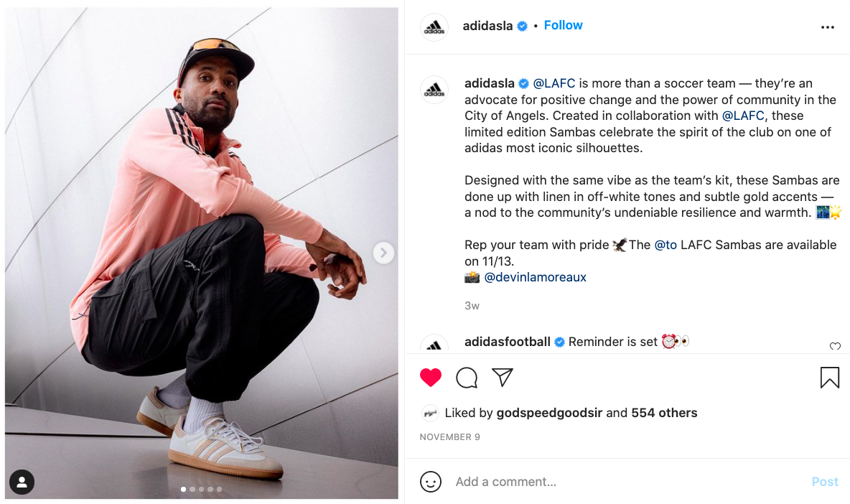Screen dimensions: 850x504
Task: Like the adidasfootball comment heart
Action: click(835, 346)
